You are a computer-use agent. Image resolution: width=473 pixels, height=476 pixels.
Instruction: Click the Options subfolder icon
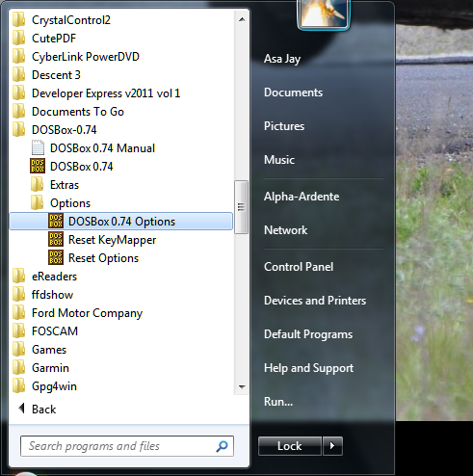click(x=38, y=203)
